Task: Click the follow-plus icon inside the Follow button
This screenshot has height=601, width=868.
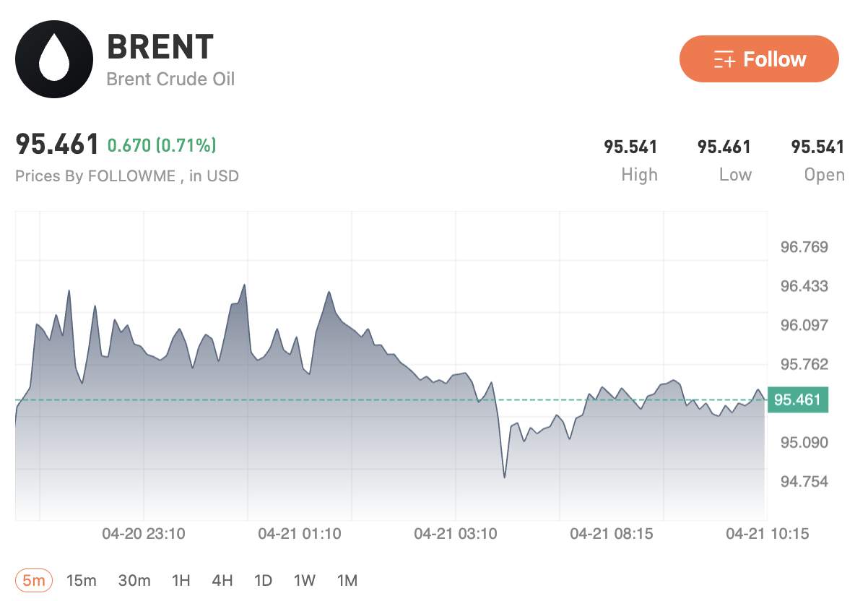Action: pos(724,59)
